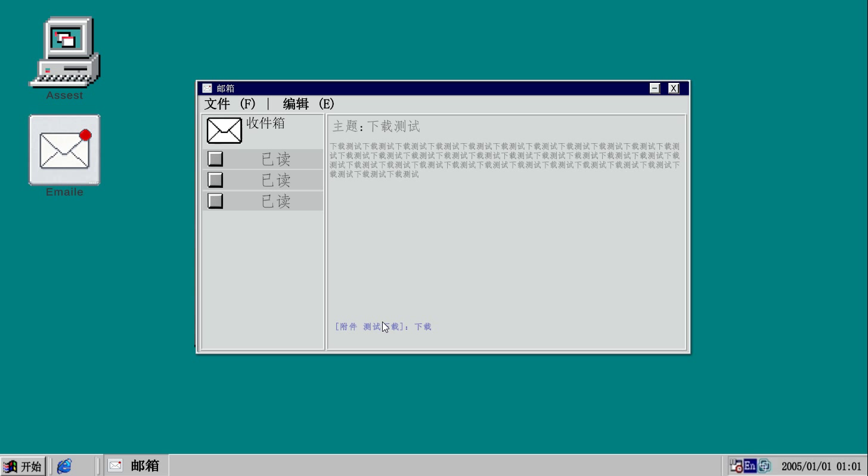Select the third 已读 message row label
This screenshot has width=868, height=476.
(x=275, y=201)
